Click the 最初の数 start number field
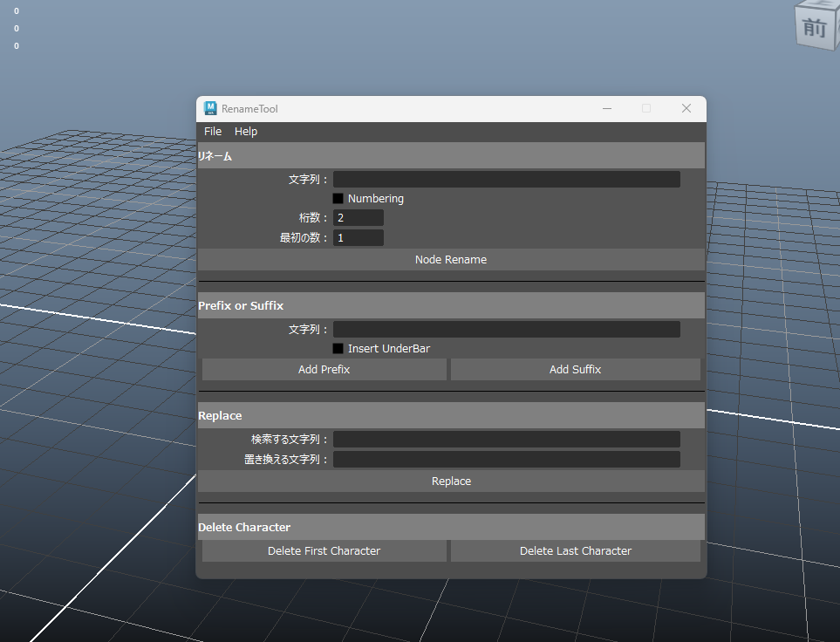Image resolution: width=840 pixels, height=642 pixels. point(359,237)
